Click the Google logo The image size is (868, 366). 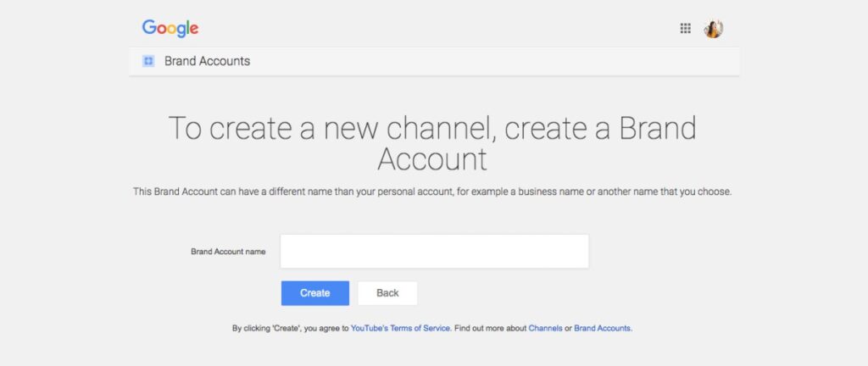click(170, 29)
